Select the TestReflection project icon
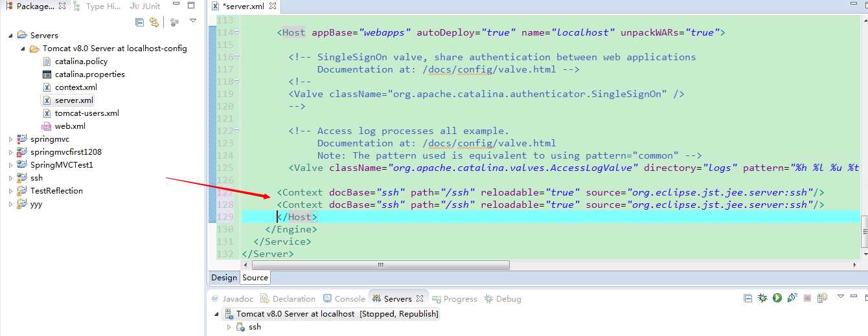Viewport: 868px width, 336px height. click(22, 191)
